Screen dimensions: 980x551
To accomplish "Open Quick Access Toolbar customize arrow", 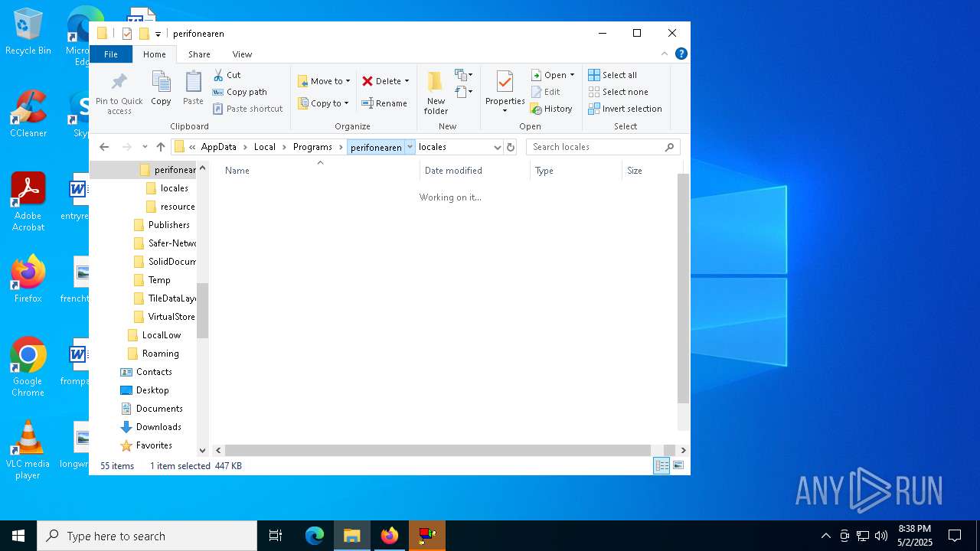I will [x=158, y=34].
